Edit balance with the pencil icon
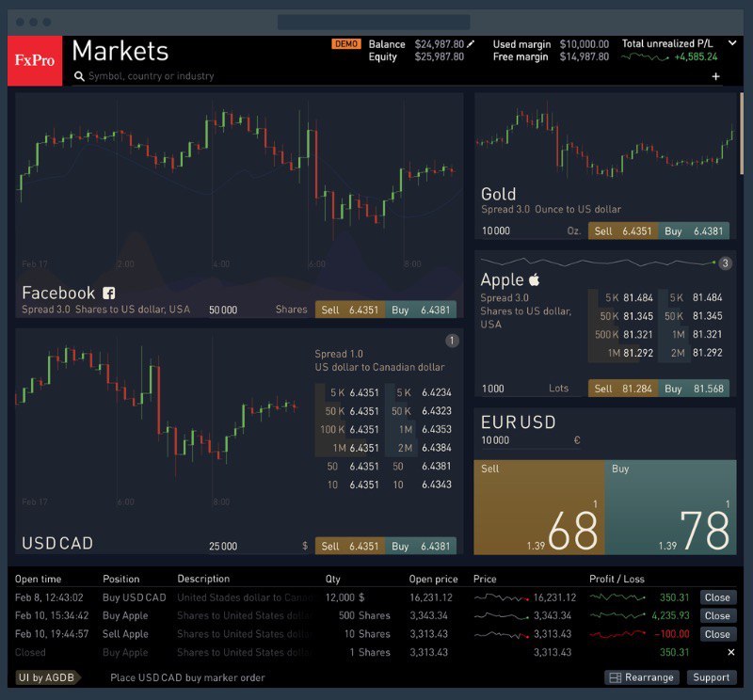The image size is (753, 700). [471, 43]
